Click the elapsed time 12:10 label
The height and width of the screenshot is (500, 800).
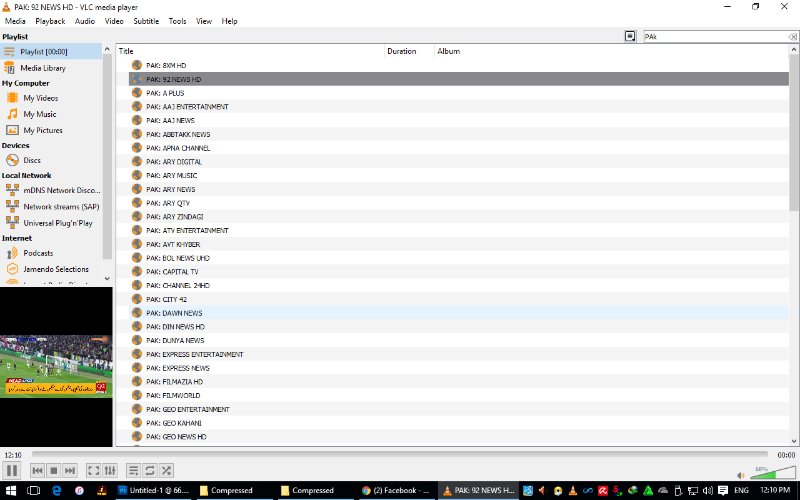coord(13,455)
